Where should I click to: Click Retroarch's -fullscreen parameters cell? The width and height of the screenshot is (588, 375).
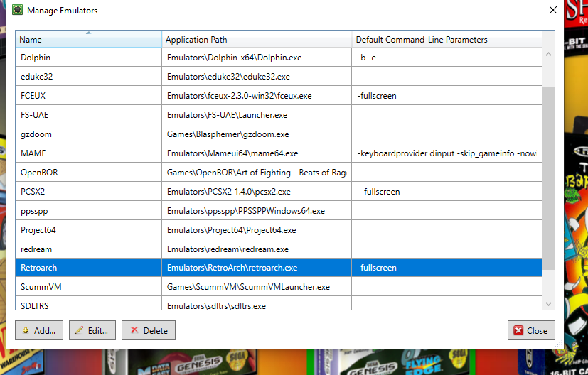[x=447, y=268]
